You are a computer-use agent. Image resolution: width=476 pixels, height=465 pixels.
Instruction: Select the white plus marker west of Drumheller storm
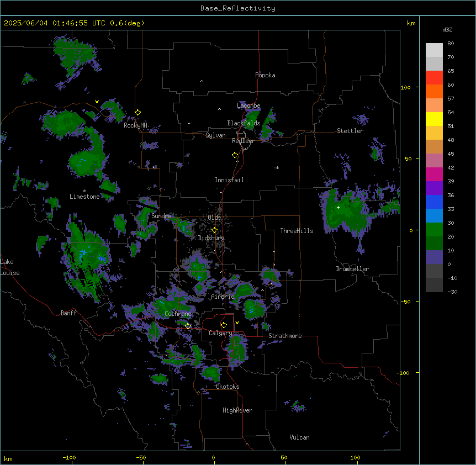point(338,207)
